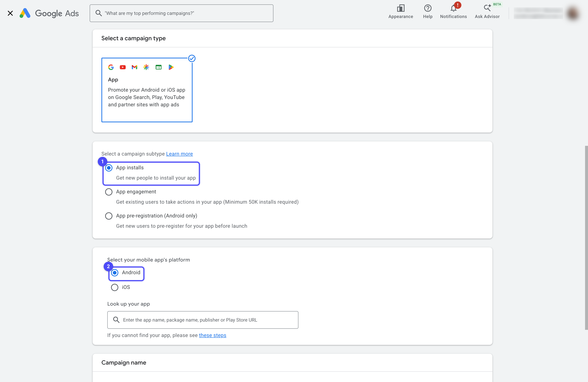
Task: Click the Look up your app search field
Action: click(x=203, y=320)
